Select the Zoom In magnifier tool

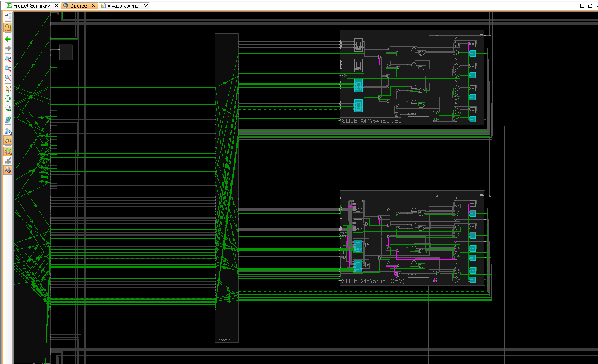[x=7, y=59]
